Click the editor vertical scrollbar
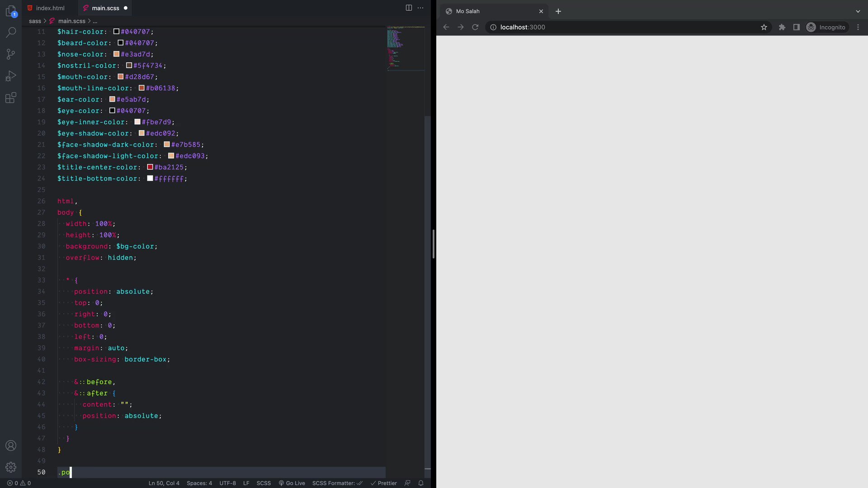 (x=428, y=292)
